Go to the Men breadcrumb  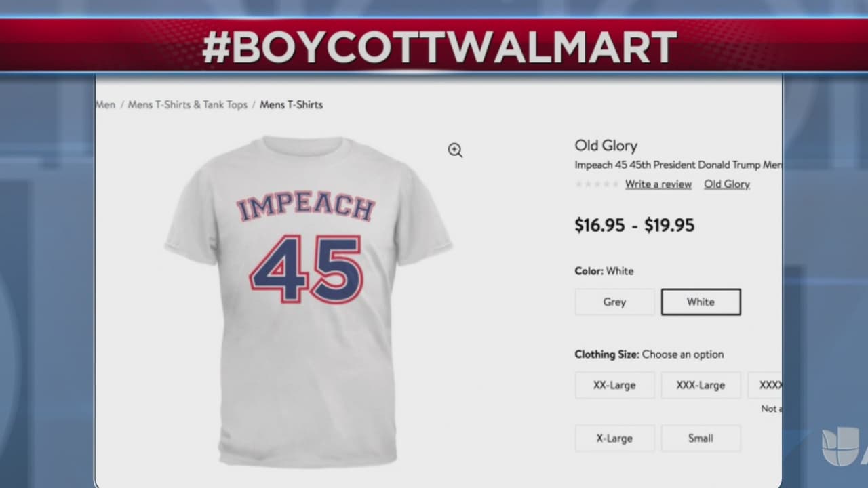[105, 105]
